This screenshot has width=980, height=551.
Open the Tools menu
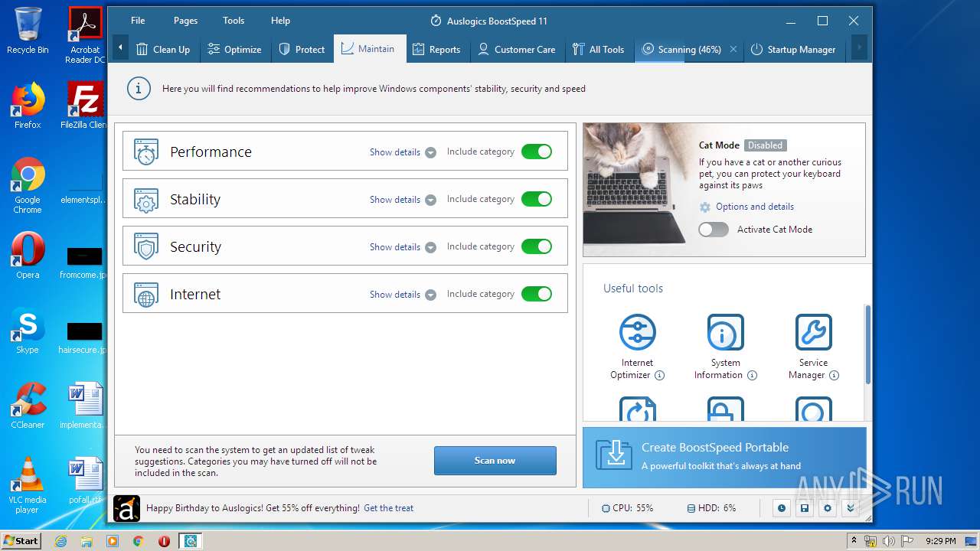click(x=234, y=21)
